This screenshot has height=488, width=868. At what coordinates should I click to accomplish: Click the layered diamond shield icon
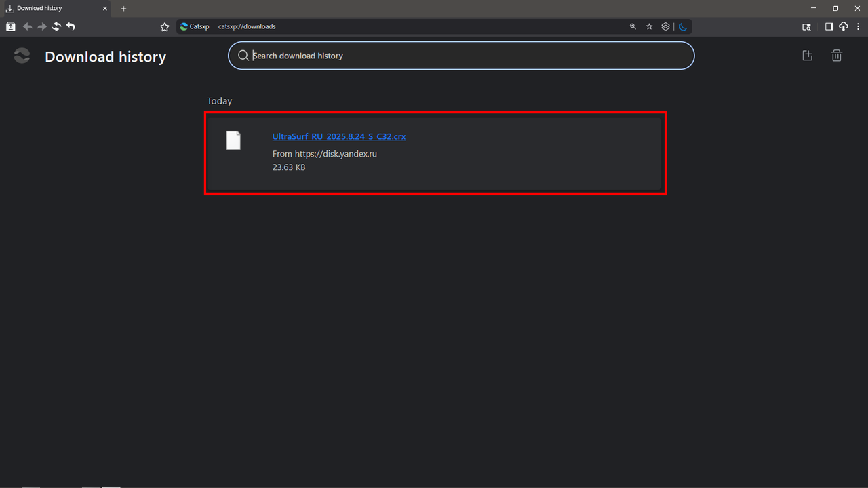click(666, 26)
